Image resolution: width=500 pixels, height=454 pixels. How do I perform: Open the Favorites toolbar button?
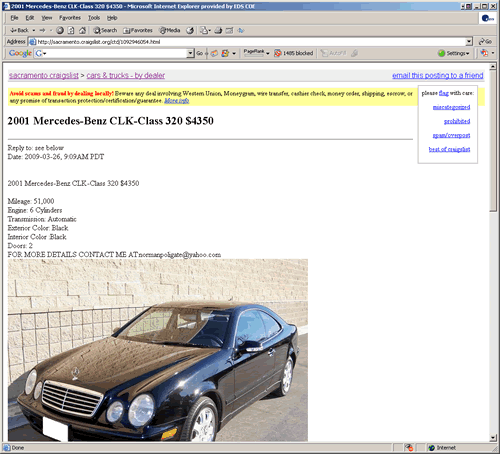click(x=138, y=30)
